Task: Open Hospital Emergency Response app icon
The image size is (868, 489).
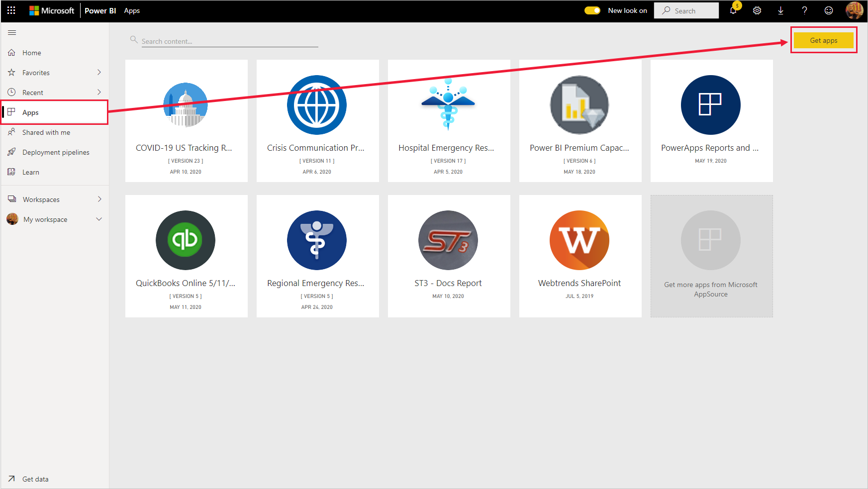Action: pyautogui.click(x=448, y=105)
